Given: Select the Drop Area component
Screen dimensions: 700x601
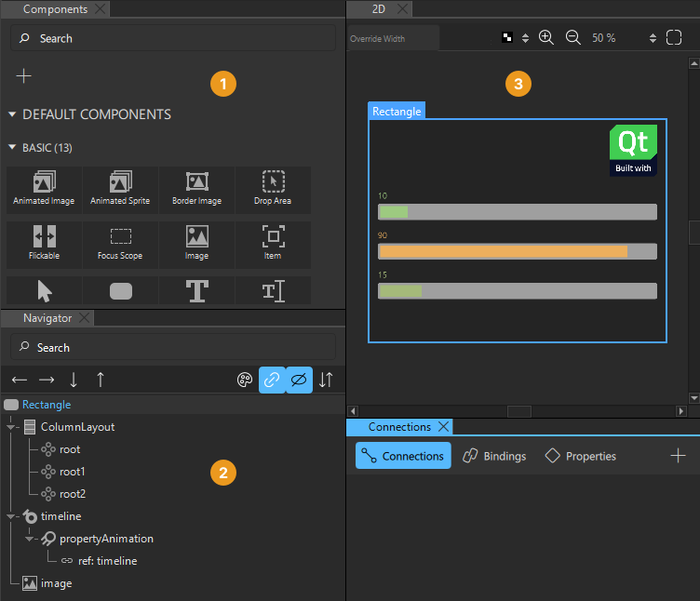Looking at the screenshot, I should point(273,189).
